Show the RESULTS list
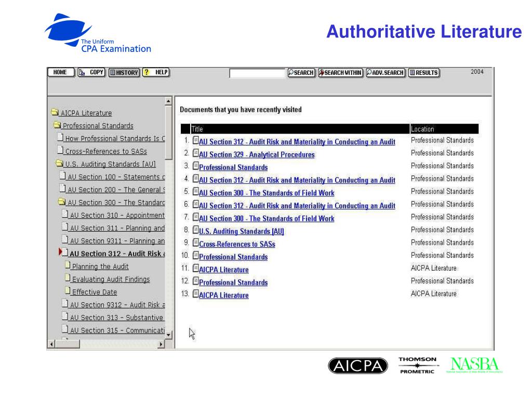The height and width of the screenshot is (399, 532). click(424, 73)
